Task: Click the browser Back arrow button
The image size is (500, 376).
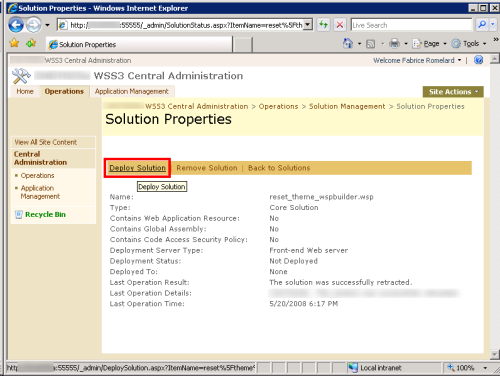Action: pyautogui.click(x=16, y=25)
